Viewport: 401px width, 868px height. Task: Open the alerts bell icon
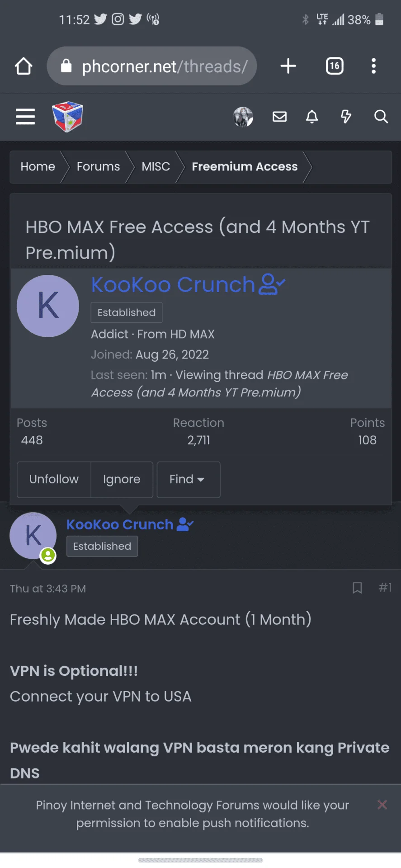[312, 117]
